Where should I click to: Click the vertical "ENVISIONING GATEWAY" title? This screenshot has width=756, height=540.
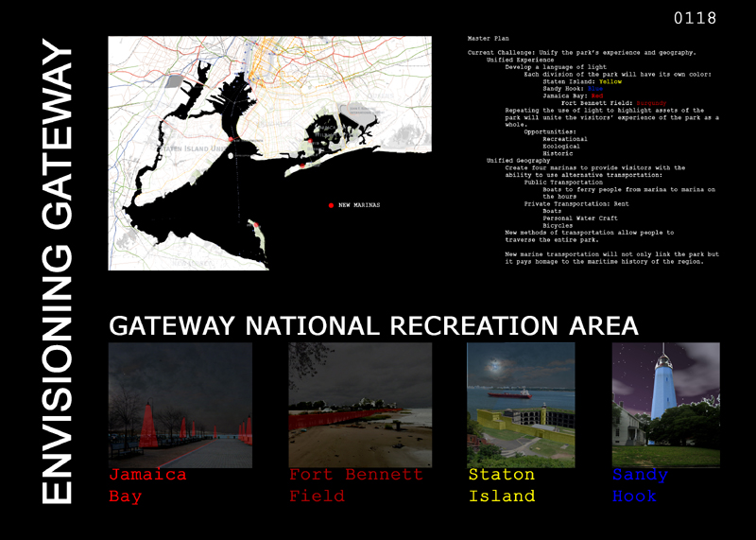click(x=57, y=271)
